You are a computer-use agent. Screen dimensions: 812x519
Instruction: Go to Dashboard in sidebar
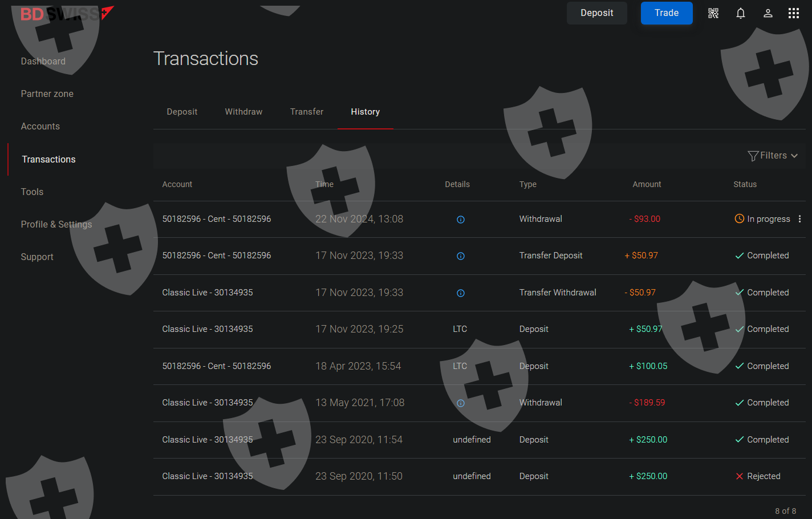click(43, 61)
